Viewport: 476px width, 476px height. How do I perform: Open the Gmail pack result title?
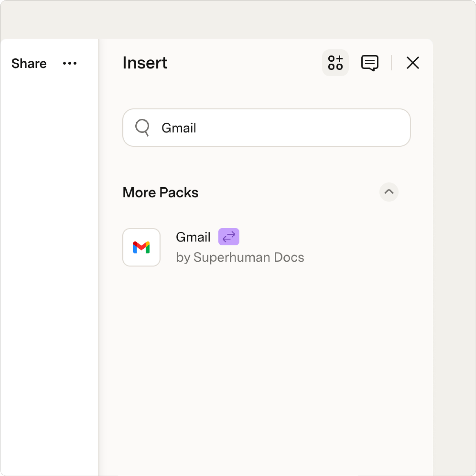tap(193, 237)
